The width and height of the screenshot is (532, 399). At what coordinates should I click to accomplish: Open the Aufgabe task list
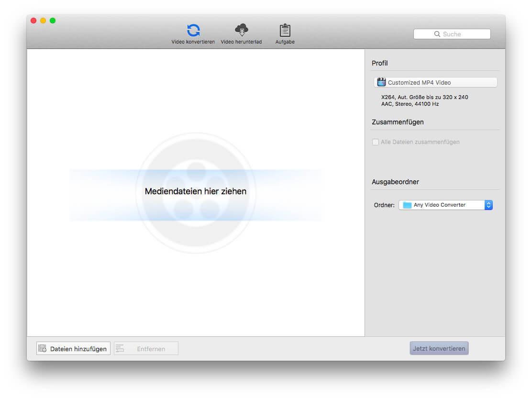(285, 34)
